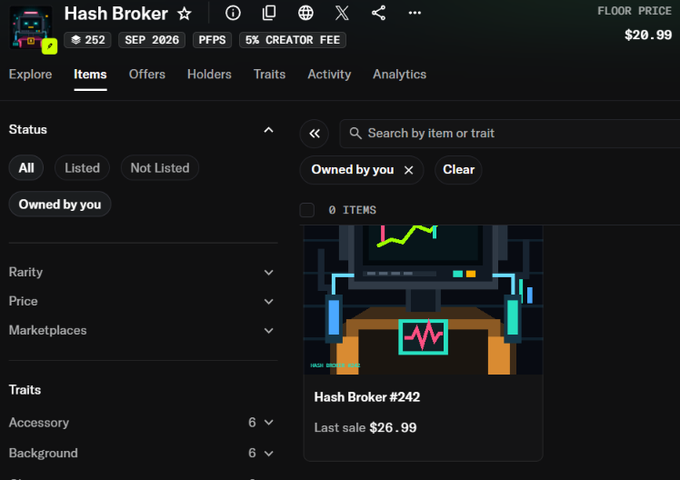The image size is (680, 480).
Task: Filter by Not Listed status
Action: (160, 168)
